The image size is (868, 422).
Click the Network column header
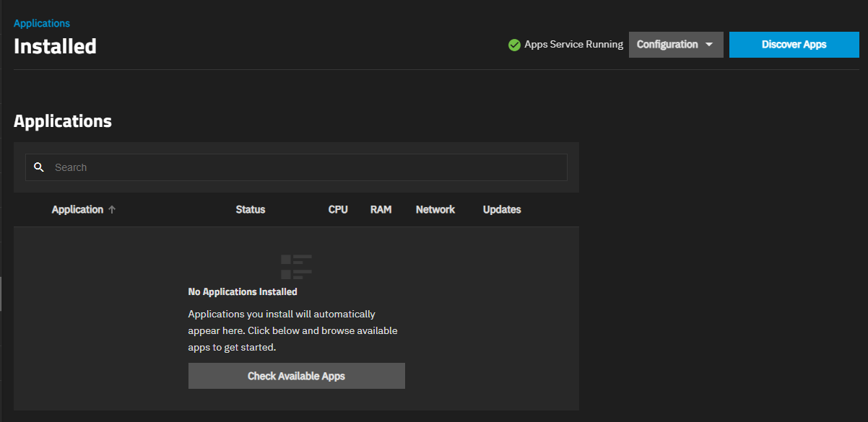435,210
